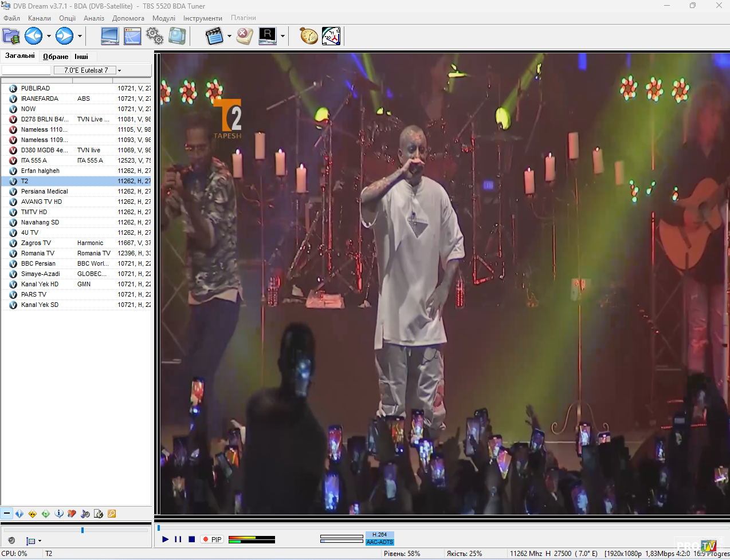Image resolution: width=730 pixels, height=560 pixels.
Task: Click the volume slider handle
Action: click(83, 530)
